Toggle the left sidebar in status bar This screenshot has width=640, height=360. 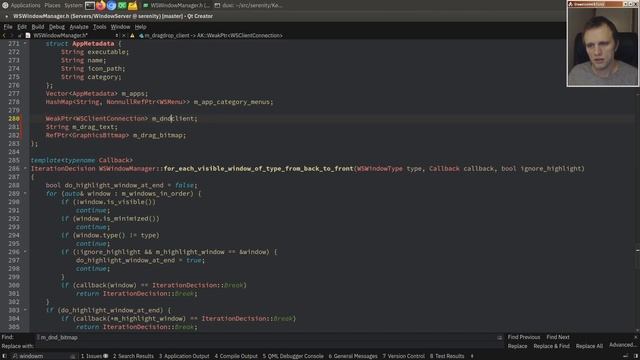5,356
